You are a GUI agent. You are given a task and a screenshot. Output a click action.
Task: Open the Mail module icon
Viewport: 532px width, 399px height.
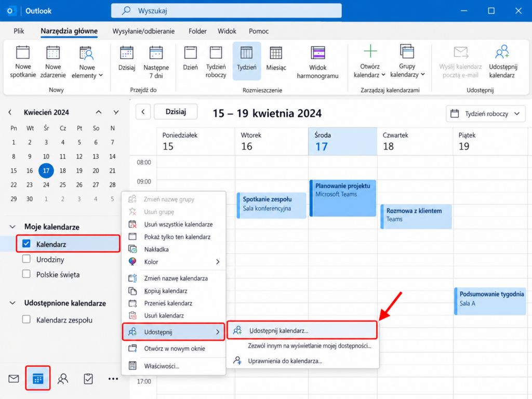(14, 379)
